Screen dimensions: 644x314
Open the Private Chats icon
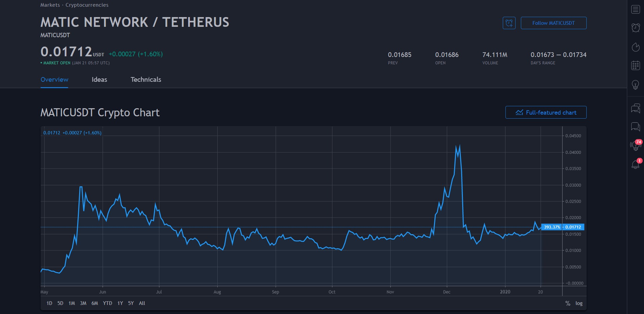click(636, 127)
